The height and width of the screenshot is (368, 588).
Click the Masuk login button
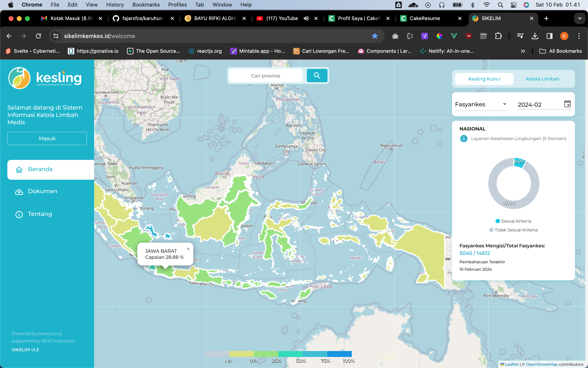[47, 138]
